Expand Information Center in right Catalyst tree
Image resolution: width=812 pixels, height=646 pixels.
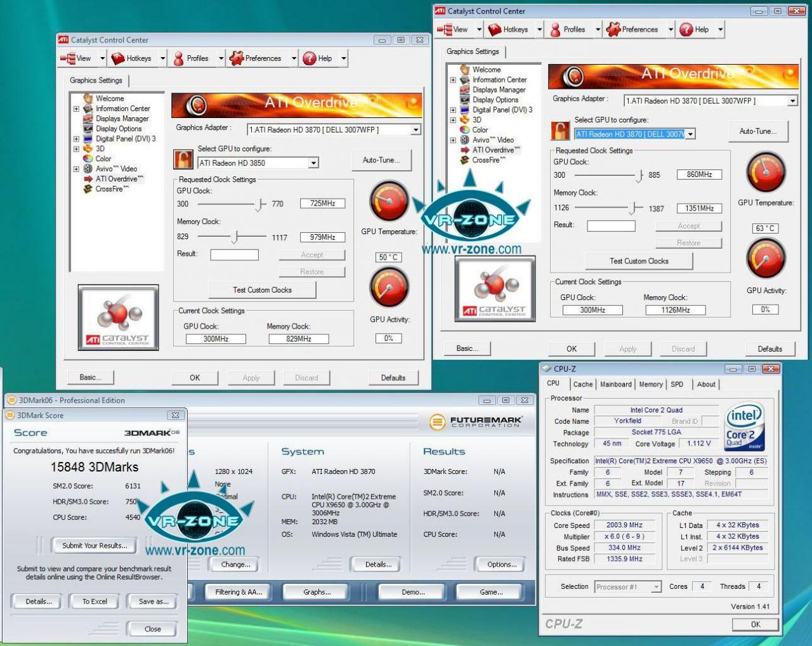[453, 80]
